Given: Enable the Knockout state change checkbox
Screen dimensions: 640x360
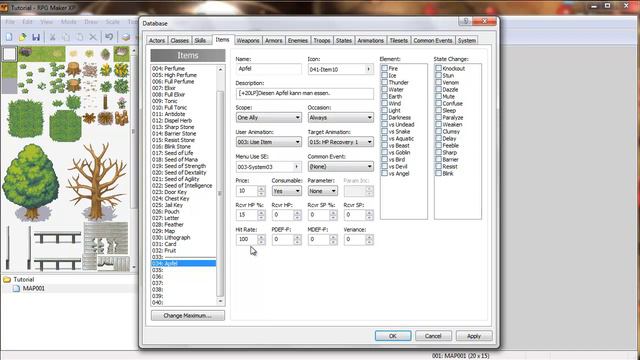Looking at the screenshot, I should 438,69.
